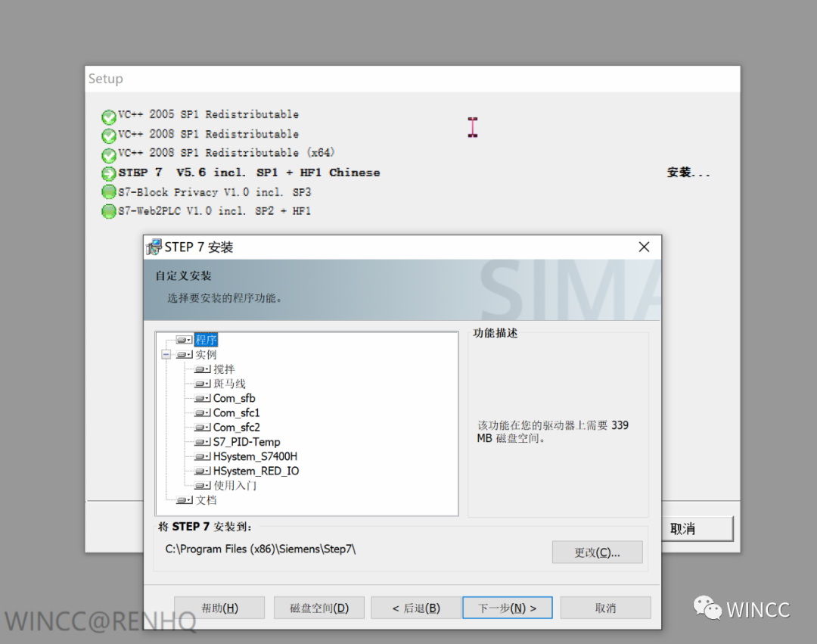Select 搅拌 example in feature tree
This screenshot has height=644, width=817.
[224, 369]
